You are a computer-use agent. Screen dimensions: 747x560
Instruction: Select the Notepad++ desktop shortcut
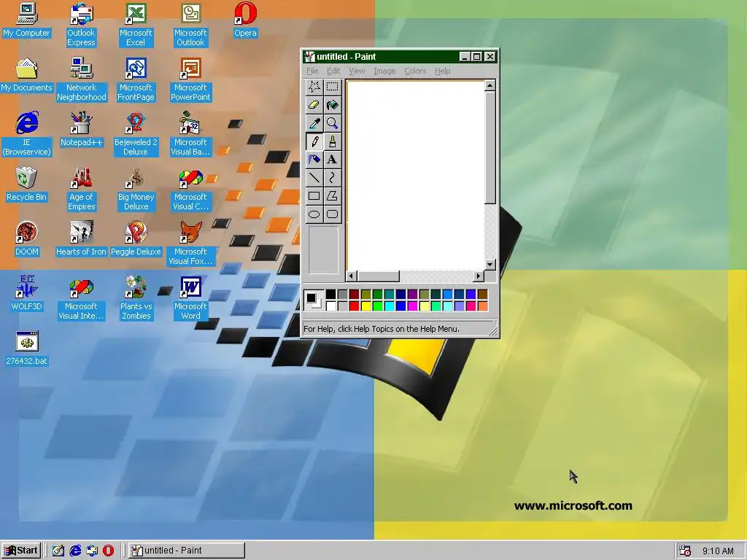[x=82, y=130]
